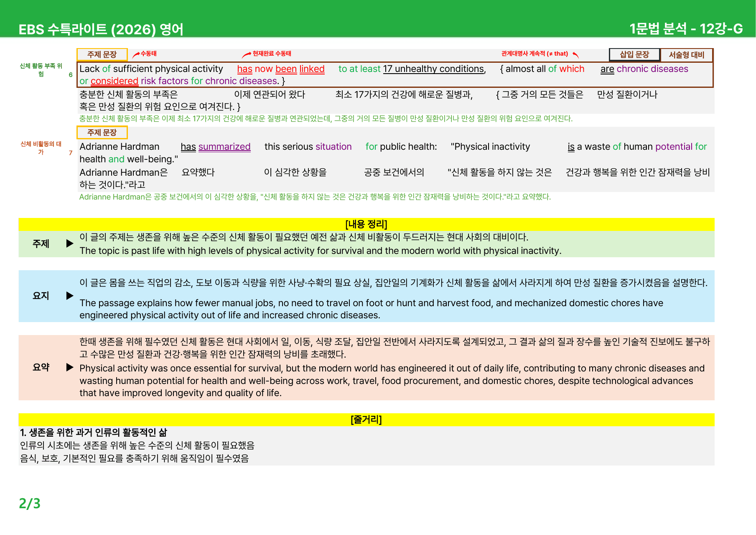Screen dimensions: 756x535
Task: Click the red arrow beside 수동태 annotation
Action: (136, 54)
